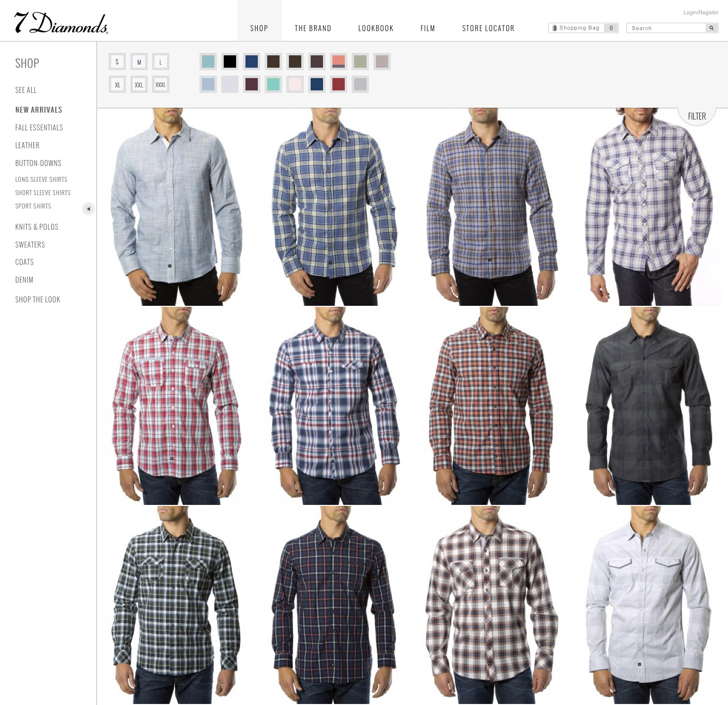Open the FILM nav item
The image size is (728, 705).
click(428, 28)
